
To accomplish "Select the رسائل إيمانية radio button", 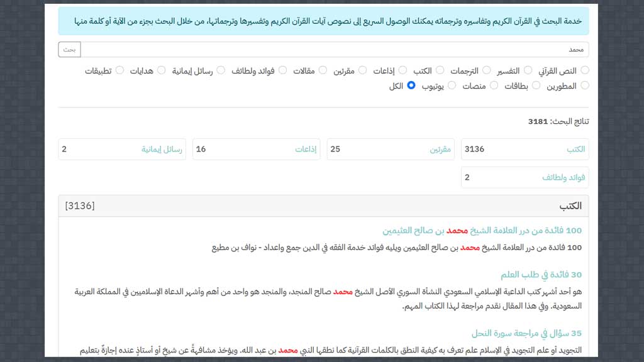I will pos(221,70).
